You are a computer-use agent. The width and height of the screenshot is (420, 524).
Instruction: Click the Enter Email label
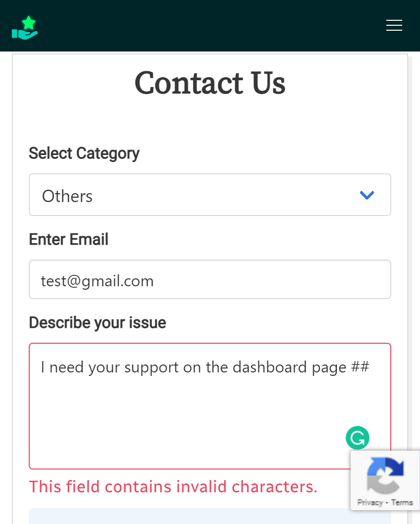tap(68, 239)
